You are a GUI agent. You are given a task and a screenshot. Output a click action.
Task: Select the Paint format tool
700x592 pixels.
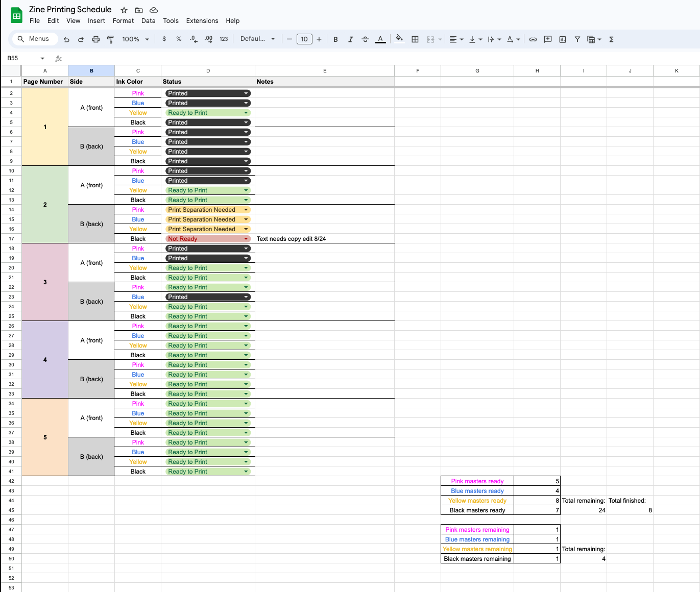tap(110, 39)
